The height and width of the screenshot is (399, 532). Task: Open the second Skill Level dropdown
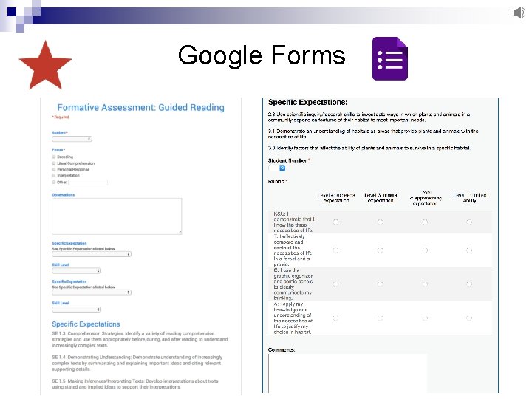point(76,310)
